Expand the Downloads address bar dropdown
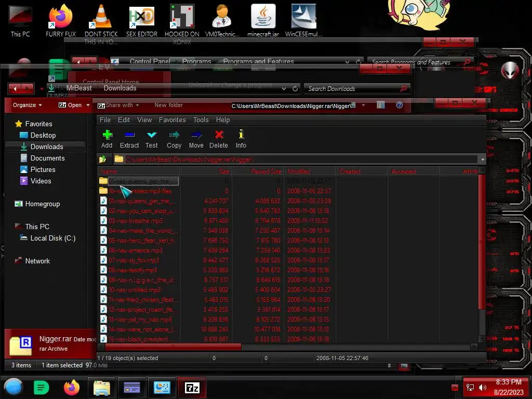532x399 pixels. pyautogui.click(x=284, y=88)
